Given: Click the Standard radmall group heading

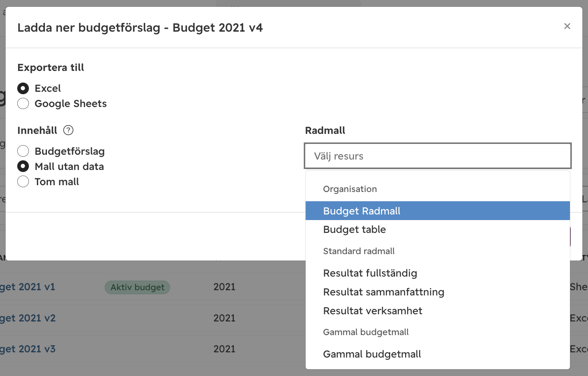Looking at the screenshot, I should point(359,251).
